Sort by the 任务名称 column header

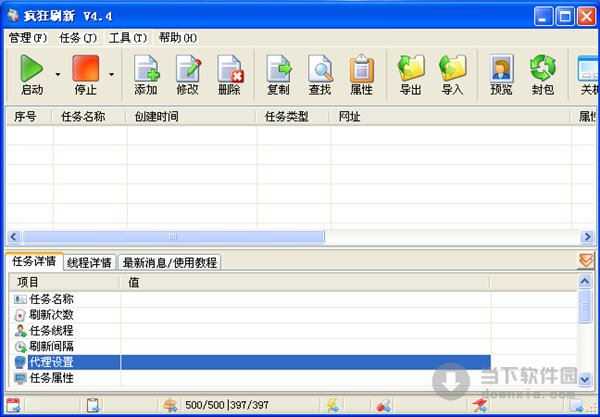[89, 117]
